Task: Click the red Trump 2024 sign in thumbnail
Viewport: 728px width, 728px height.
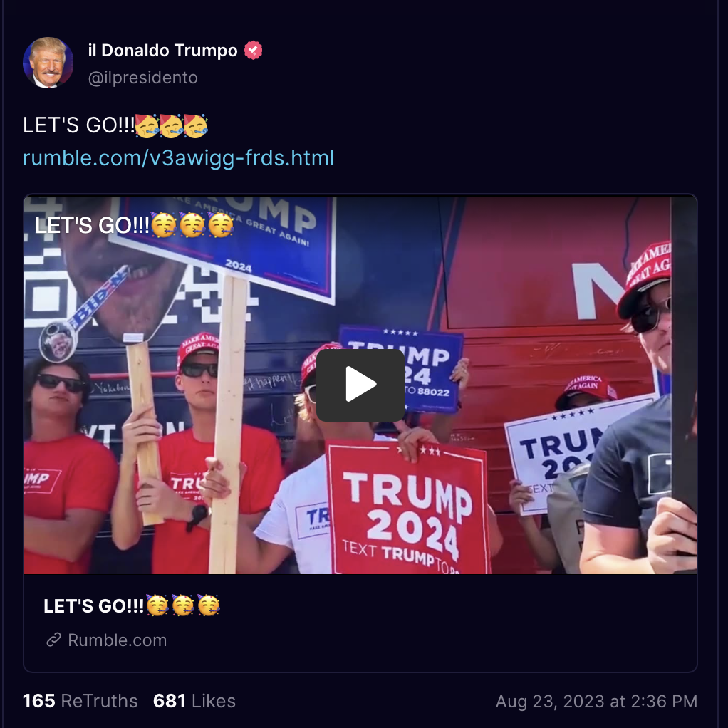Action: pos(407,507)
